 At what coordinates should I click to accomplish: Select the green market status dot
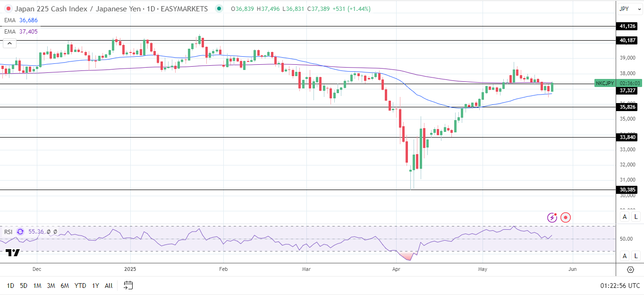219,9
